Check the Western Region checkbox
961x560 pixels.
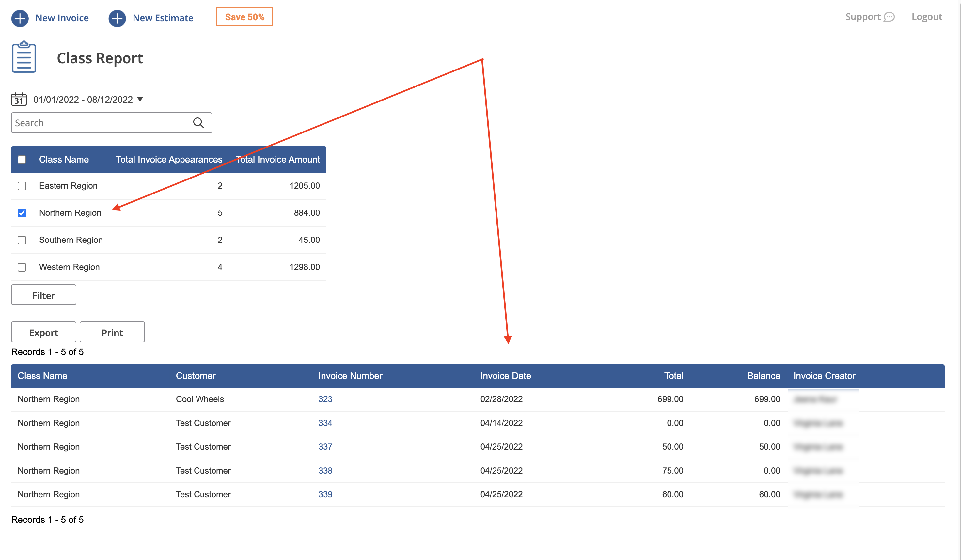tap(22, 267)
